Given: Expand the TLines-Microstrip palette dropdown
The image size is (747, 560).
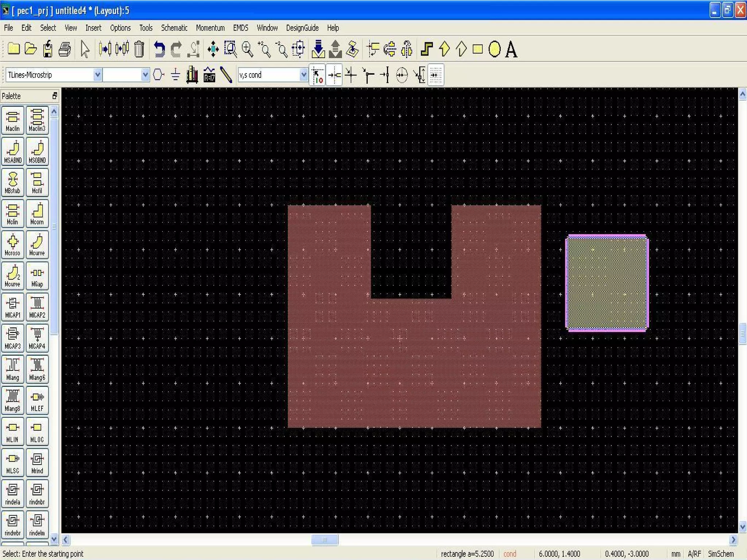Looking at the screenshot, I should 97,75.
